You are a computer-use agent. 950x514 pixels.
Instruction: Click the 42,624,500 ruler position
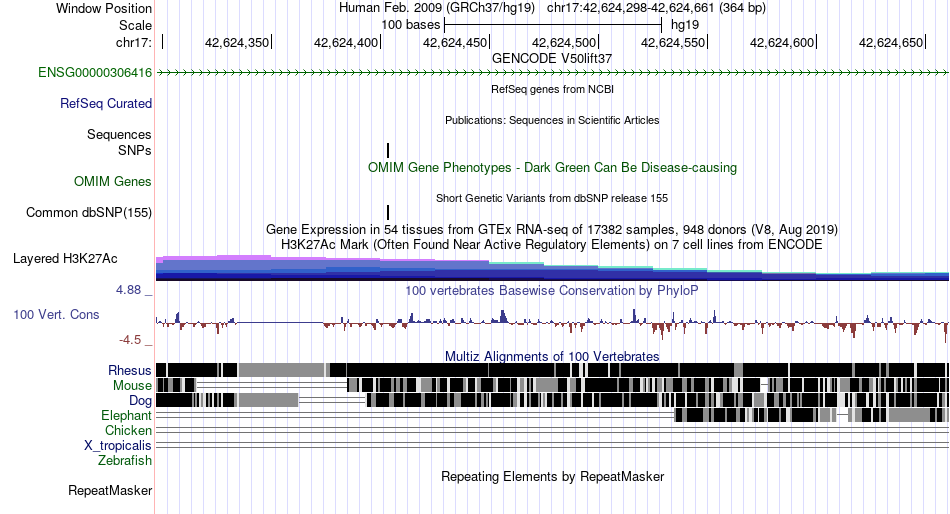click(x=563, y=42)
